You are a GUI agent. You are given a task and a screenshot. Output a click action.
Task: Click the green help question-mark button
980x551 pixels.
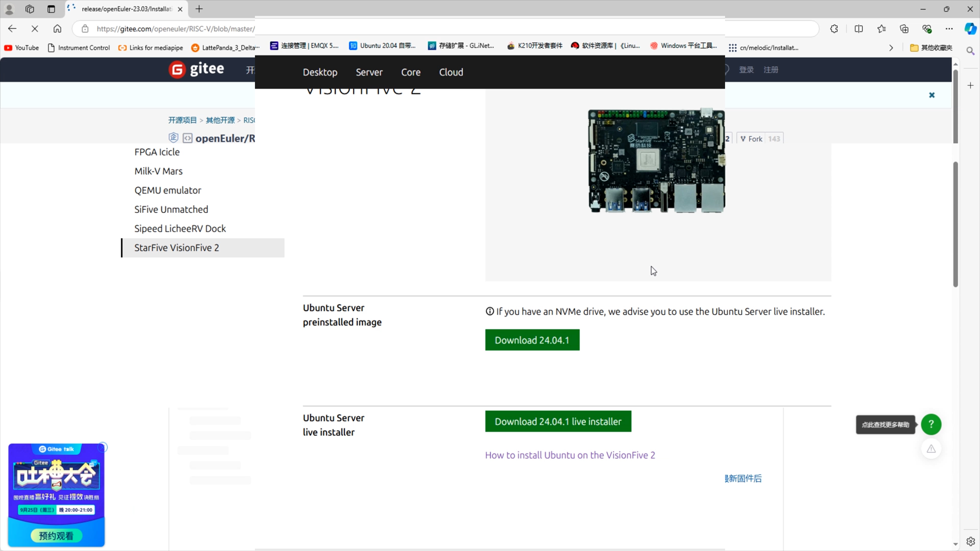click(x=931, y=424)
